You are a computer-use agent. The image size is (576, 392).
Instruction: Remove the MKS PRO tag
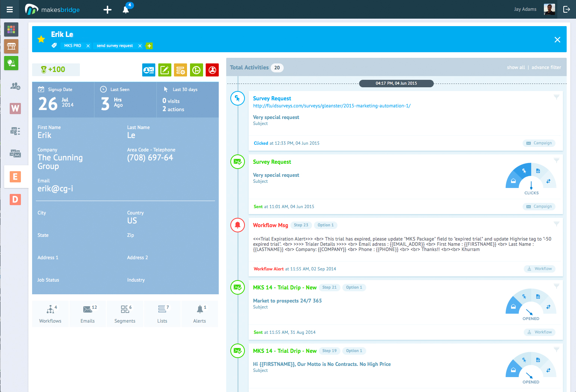pos(88,46)
